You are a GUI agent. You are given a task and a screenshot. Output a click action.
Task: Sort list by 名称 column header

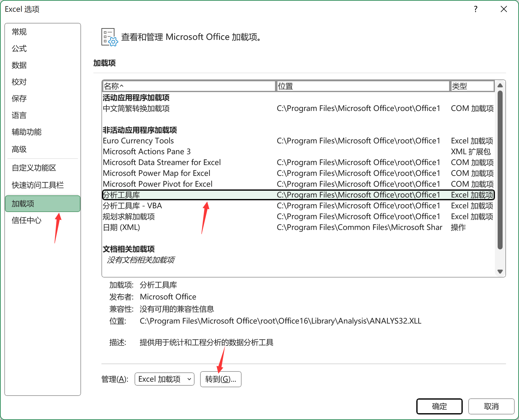click(188, 86)
